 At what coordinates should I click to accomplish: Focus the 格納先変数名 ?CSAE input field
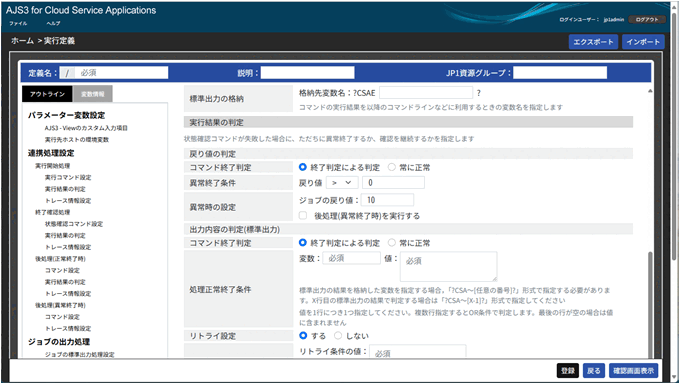click(x=426, y=92)
